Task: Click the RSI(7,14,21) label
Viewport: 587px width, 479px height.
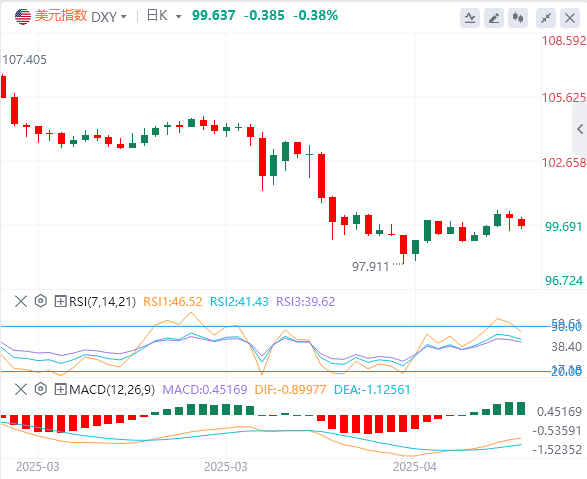Action: pyautogui.click(x=102, y=302)
